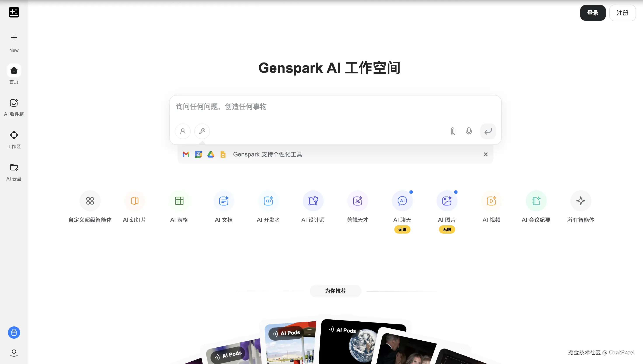Screen dimensions: 643x364
Task: Click the Genspark logo icon
Action: (14, 12)
